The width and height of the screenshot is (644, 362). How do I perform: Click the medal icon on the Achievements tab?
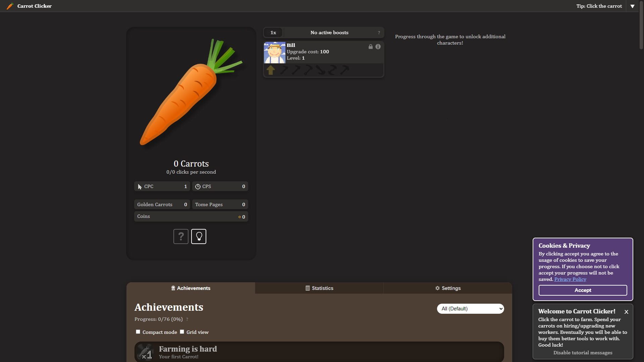pyautogui.click(x=173, y=288)
